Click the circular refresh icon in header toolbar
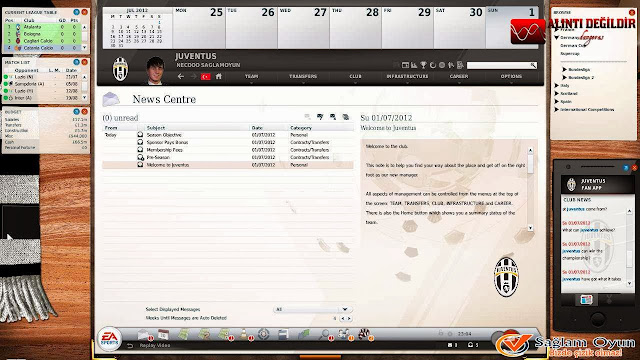Viewport: 640px width, 360px height. (x=433, y=65)
